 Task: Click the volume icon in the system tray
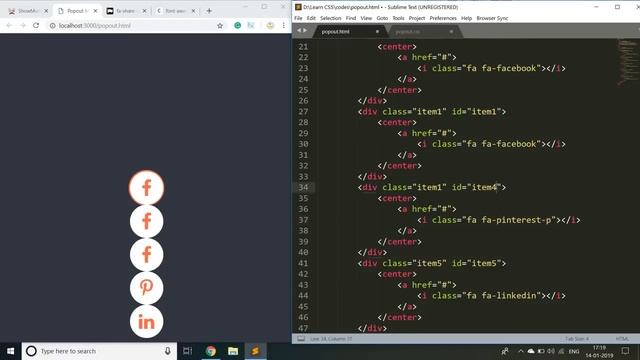pos(551,351)
